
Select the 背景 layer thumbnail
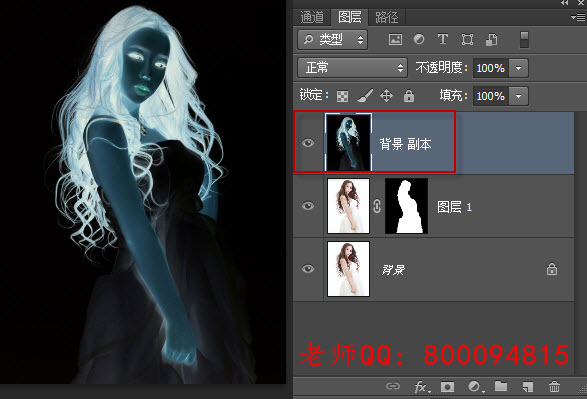pyautogui.click(x=348, y=269)
